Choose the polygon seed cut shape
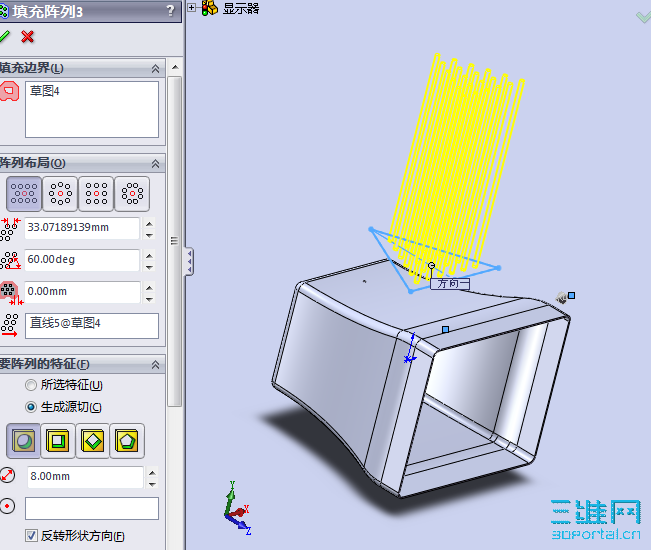This screenshot has height=550, width=651. click(x=127, y=441)
